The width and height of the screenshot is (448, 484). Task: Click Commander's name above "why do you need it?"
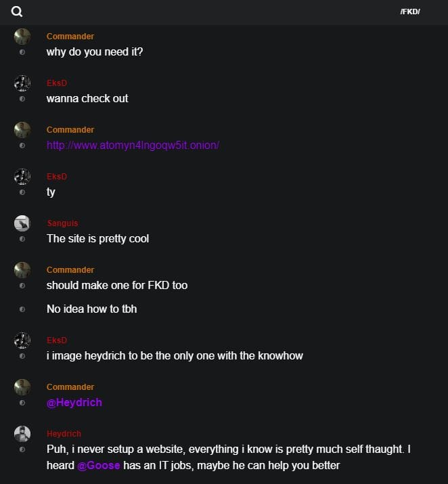pyautogui.click(x=70, y=37)
